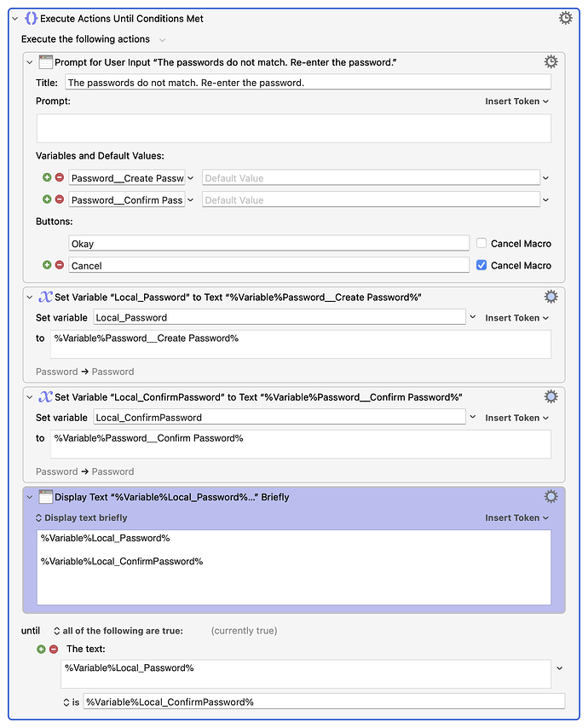Click the Password__Confirm Password variable name field
588x728 pixels.
tap(127, 199)
